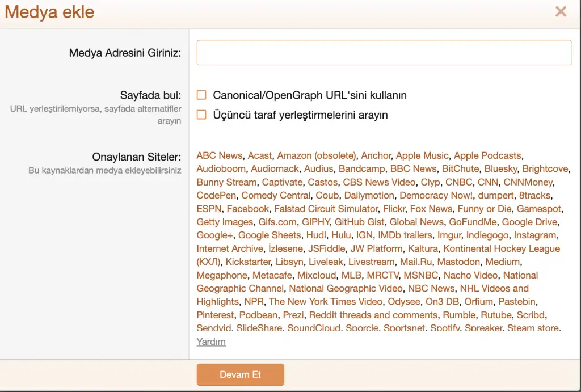The height and width of the screenshot is (392, 581).
Task: Select the Google Drive link
Action: [x=529, y=222]
